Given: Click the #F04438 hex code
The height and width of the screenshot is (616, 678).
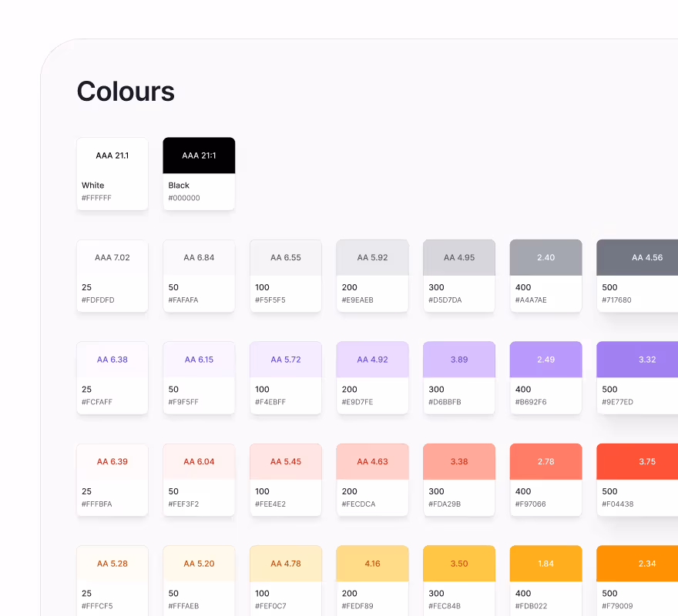Looking at the screenshot, I should coord(617,504).
